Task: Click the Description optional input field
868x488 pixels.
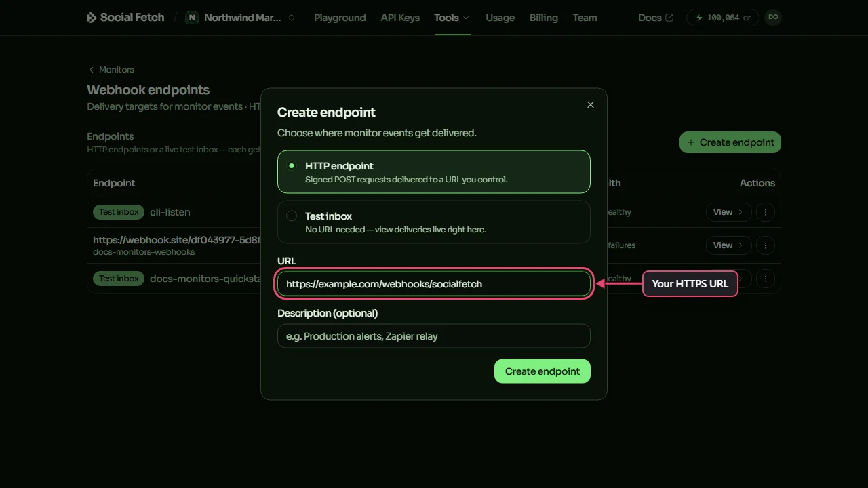Action: click(x=434, y=336)
